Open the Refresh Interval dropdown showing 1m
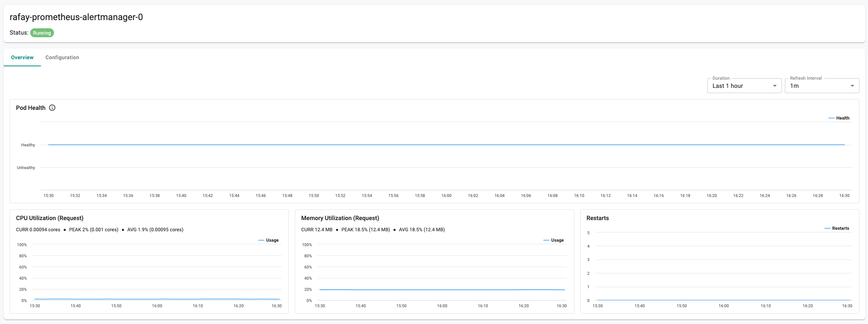 [x=822, y=86]
